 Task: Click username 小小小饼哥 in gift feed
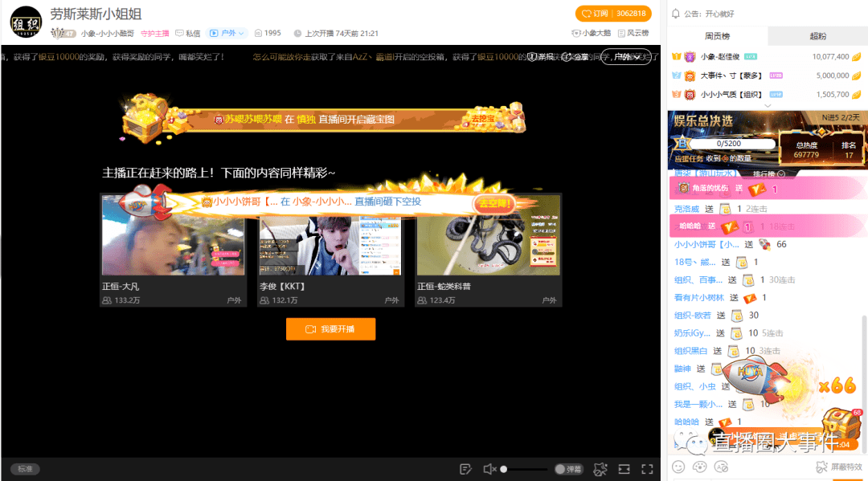(x=706, y=244)
